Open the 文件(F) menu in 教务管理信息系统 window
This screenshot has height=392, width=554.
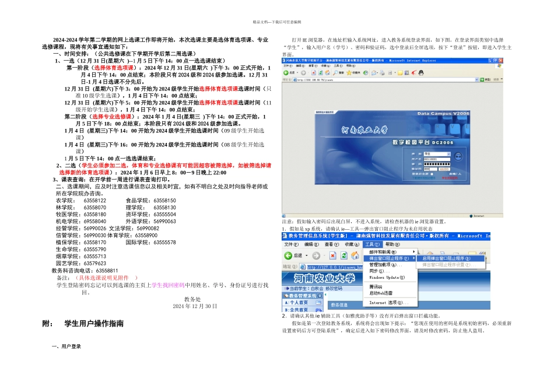click(x=292, y=244)
